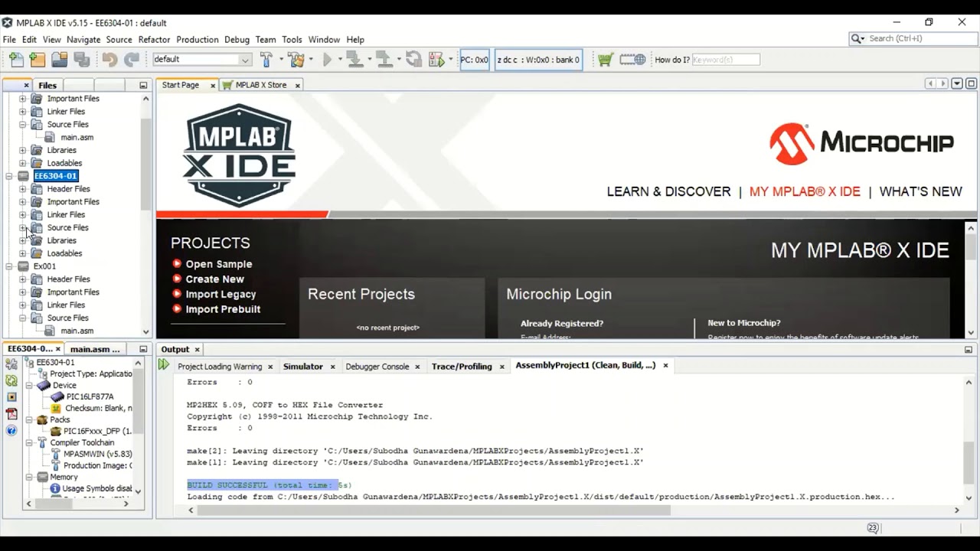Click WHAT'S NEW heading link
980x551 pixels.
pos(920,191)
